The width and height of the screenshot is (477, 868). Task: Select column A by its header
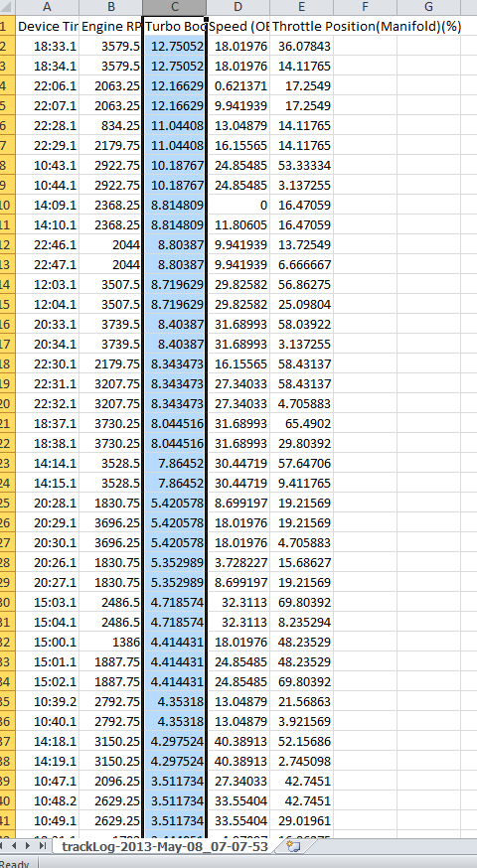(47, 7)
